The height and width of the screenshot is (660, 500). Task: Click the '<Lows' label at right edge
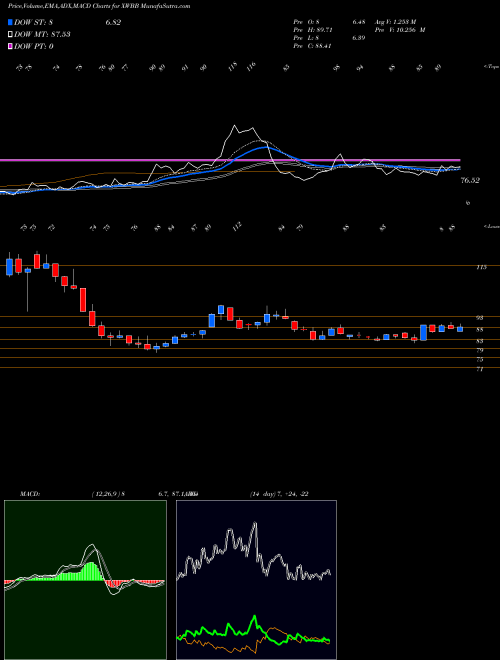coord(491,226)
